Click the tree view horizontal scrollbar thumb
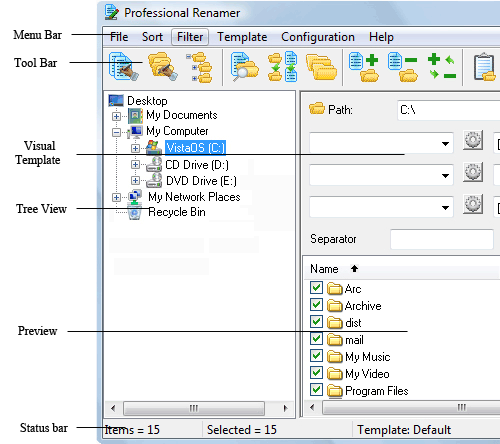The width and height of the screenshot is (500, 444). click(194, 408)
